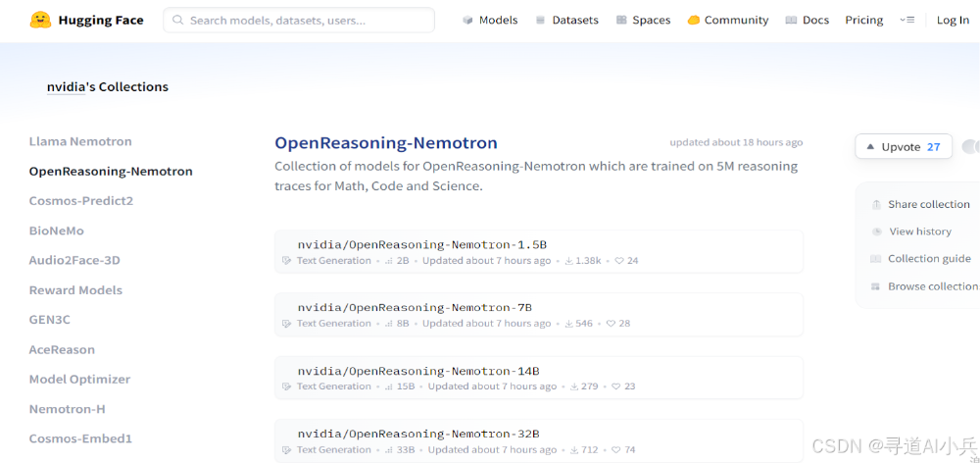Click the Community icon in navbar
The height and width of the screenshot is (463, 980).
693,20
